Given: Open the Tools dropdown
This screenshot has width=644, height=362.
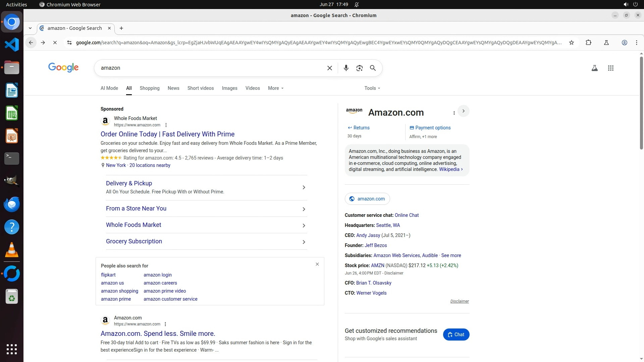Looking at the screenshot, I should click(372, 88).
